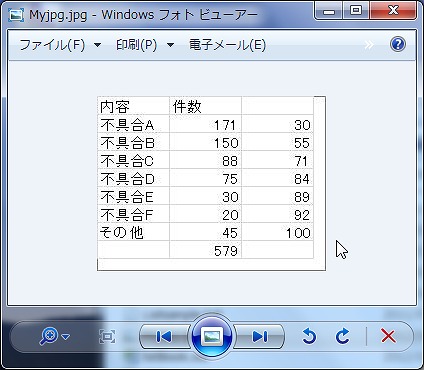Click the photo viewer title bar icon
Screen dimensions: 424x370
click(16, 15)
